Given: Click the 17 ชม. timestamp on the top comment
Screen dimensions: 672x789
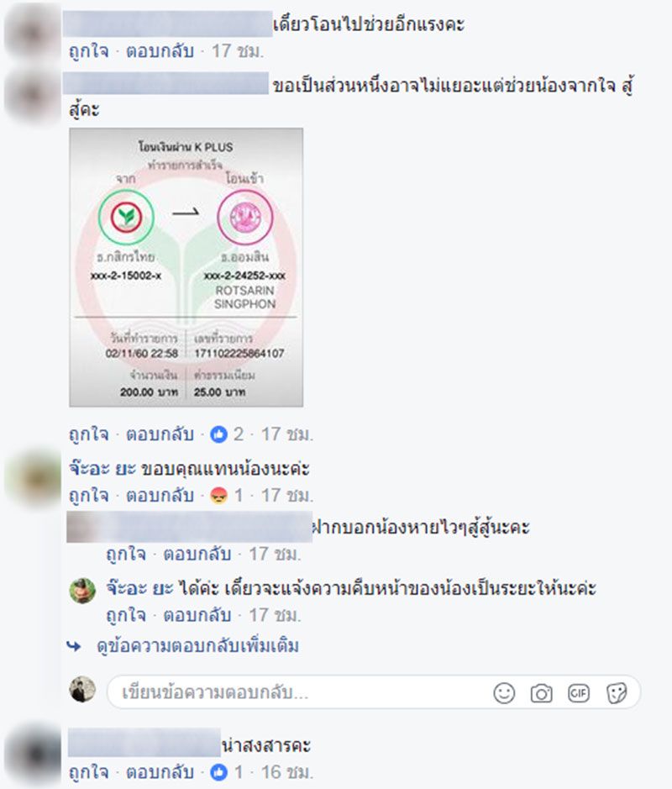Looking at the screenshot, I should click(238, 51).
